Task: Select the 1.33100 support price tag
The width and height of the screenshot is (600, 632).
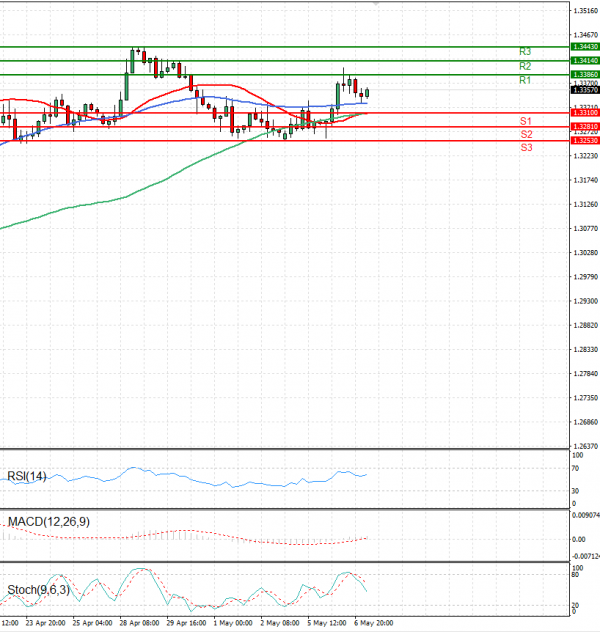Action: coord(585,113)
